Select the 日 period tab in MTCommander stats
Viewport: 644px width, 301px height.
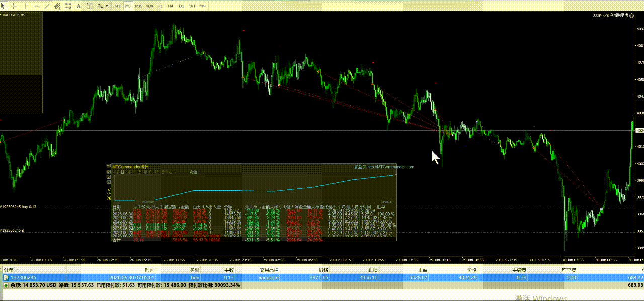click(123, 172)
